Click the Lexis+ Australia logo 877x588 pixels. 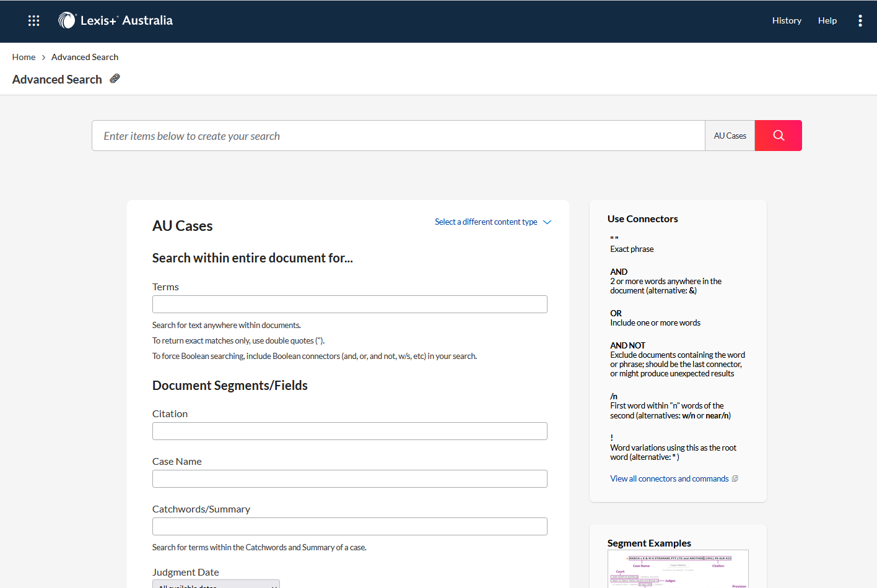point(116,20)
